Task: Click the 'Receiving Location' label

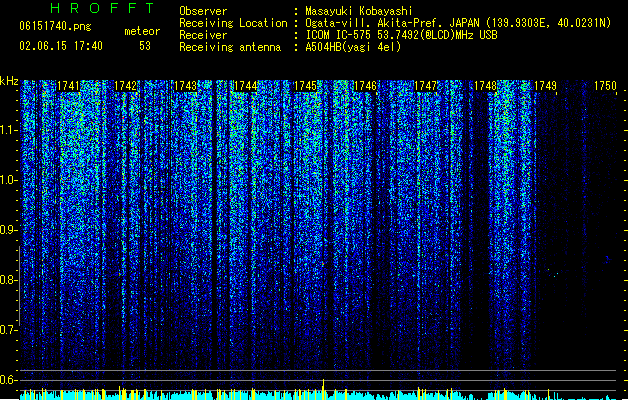Action: (233, 23)
